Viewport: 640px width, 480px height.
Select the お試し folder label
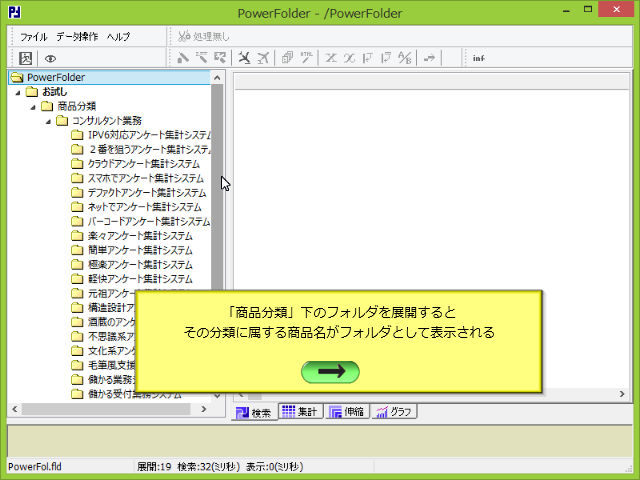coord(54,92)
